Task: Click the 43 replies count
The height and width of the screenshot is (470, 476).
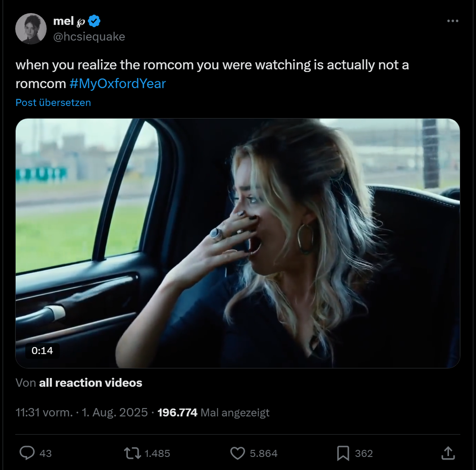Action: click(46, 453)
